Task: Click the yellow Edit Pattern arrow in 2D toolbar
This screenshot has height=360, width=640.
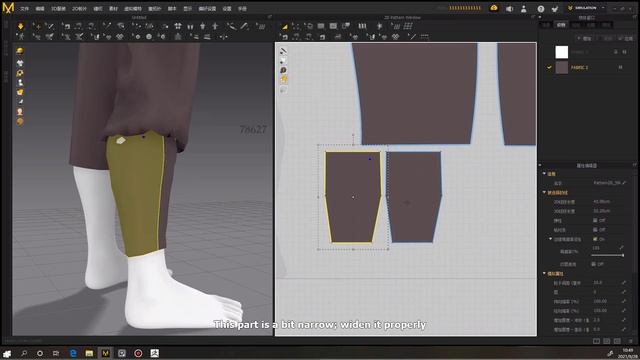Action: pyautogui.click(x=284, y=26)
